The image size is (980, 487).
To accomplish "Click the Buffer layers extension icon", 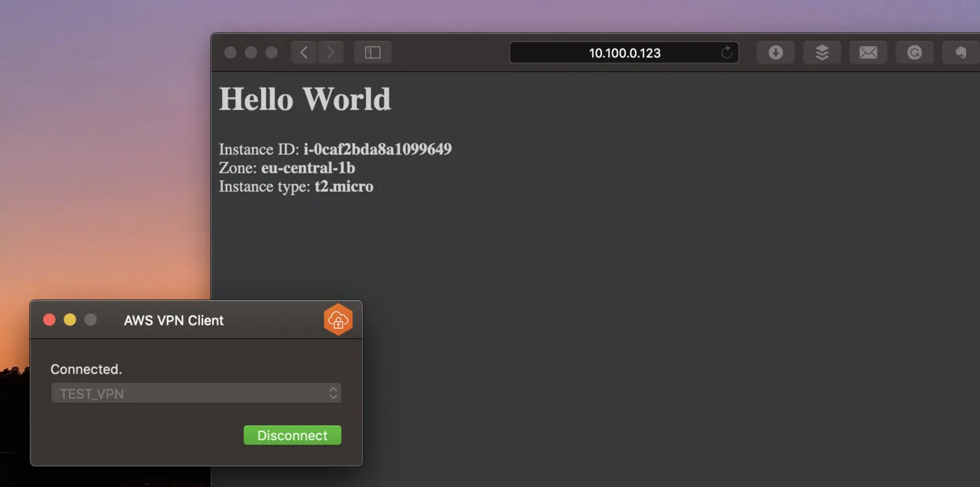I will [822, 52].
